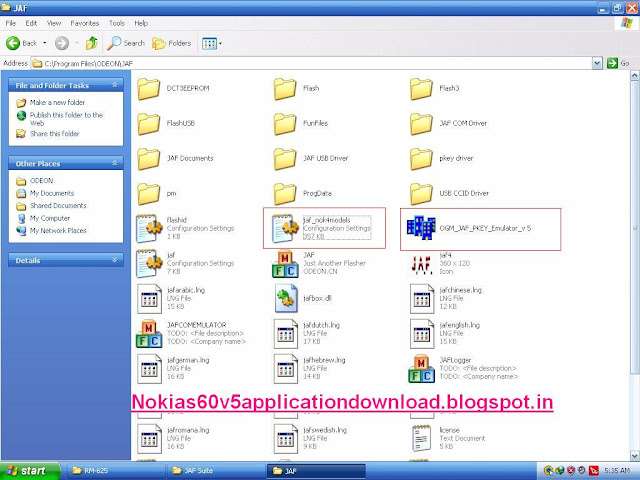This screenshot has width=640, height=480.
Task: Open the File menu
Action: tap(11, 23)
